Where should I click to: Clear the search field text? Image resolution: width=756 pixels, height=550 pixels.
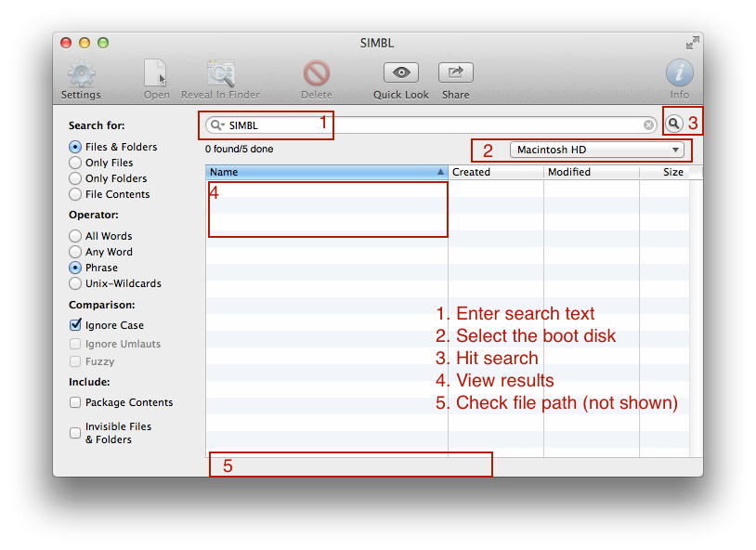648,125
